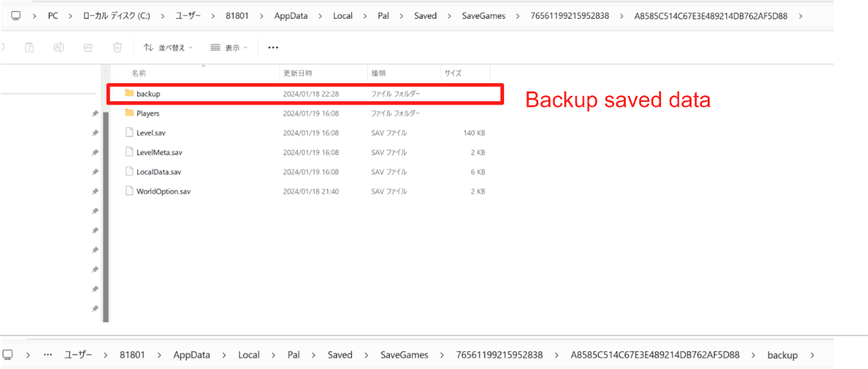Image resolution: width=868 pixels, height=369 pixels.
Task: Click the Delete trash can icon
Action: click(117, 47)
